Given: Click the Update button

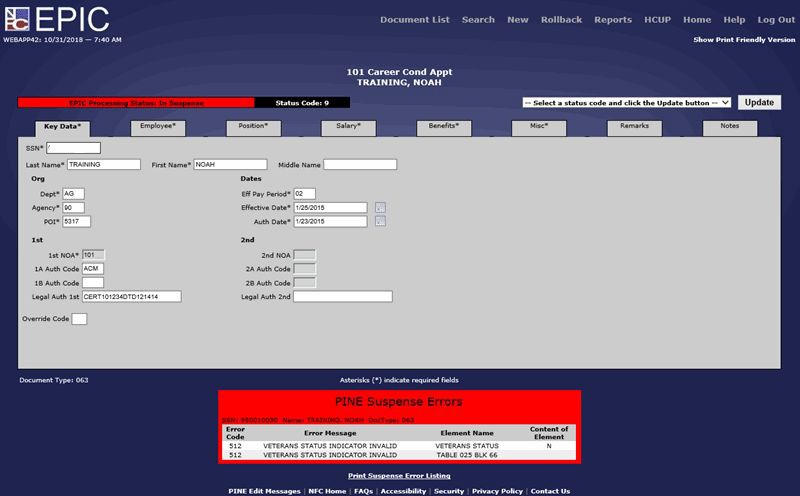Looking at the screenshot, I should tap(759, 102).
